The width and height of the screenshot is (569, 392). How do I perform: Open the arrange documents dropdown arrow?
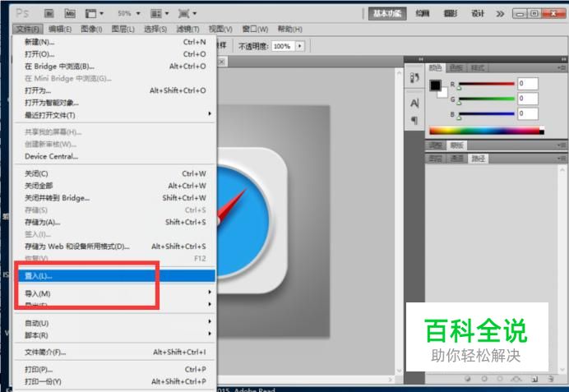coord(167,13)
